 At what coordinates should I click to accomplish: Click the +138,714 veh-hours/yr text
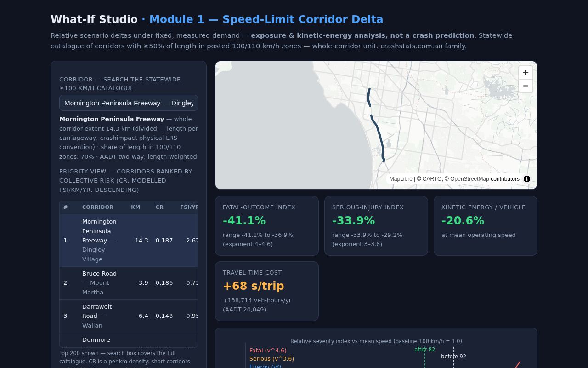[x=257, y=300]
